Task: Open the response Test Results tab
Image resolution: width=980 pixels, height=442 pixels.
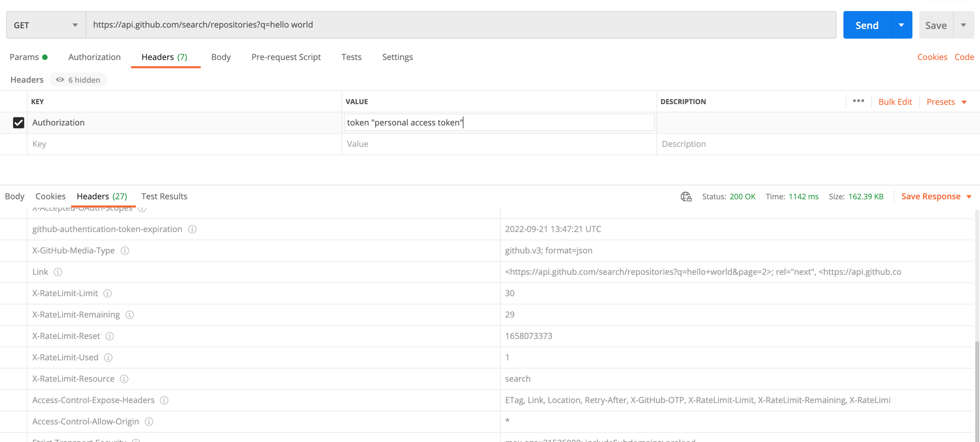Action: (x=164, y=197)
